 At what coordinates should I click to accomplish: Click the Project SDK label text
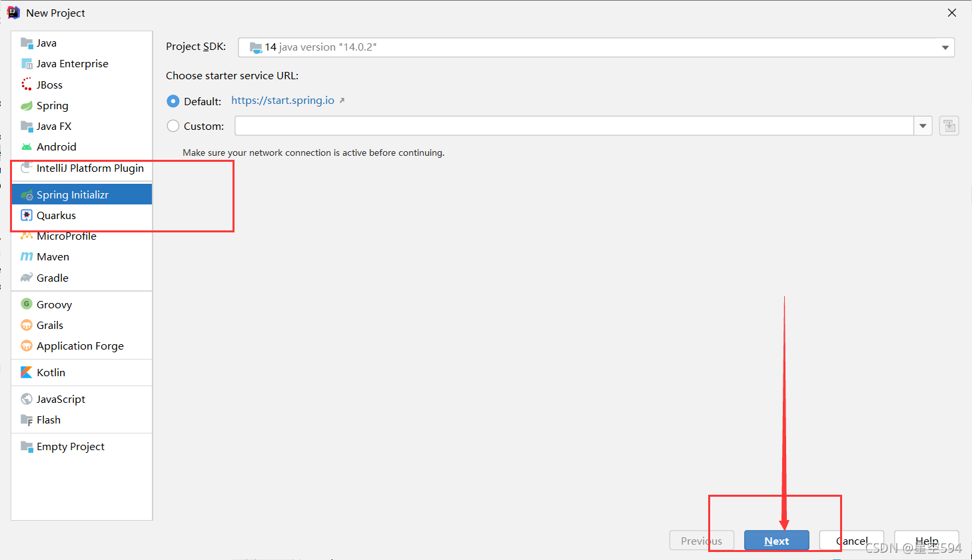point(196,47)
